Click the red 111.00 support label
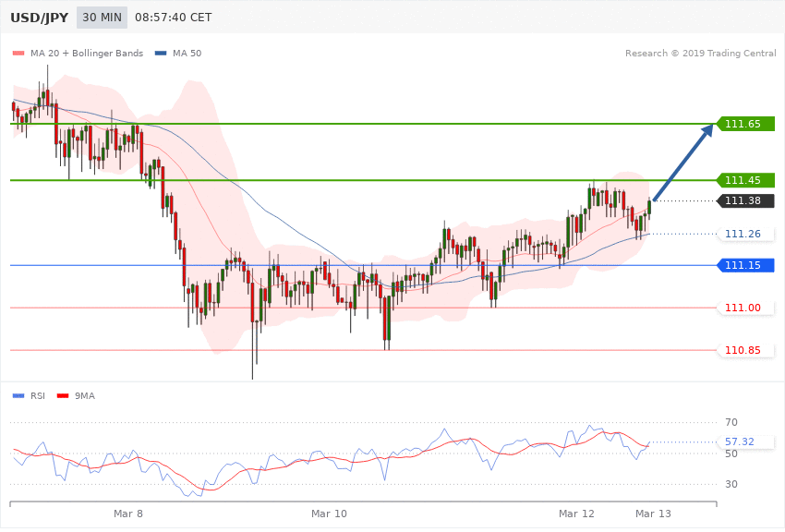 [x=746, y=308]
